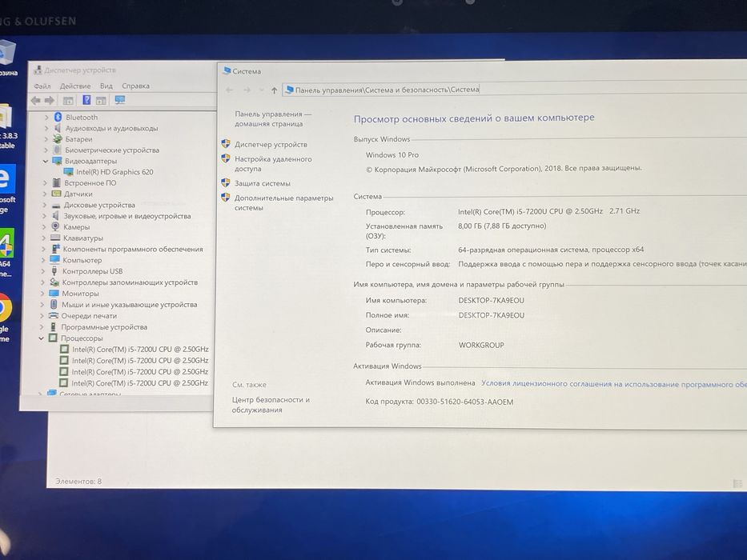Viewport: 747px width, 560px height.
Task: Open Условия лицензионного соглашения link
Action: (x=613, y=384)
